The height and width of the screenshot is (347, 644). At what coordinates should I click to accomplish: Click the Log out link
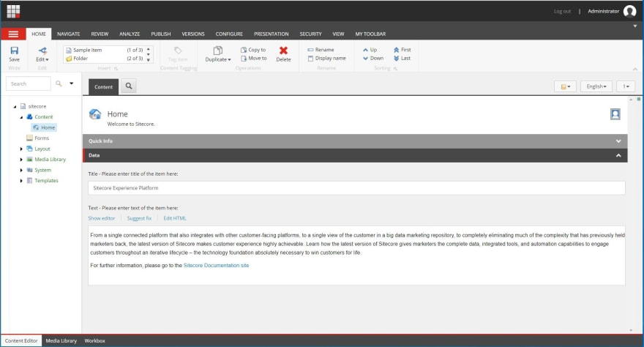[x=562, y=11]
